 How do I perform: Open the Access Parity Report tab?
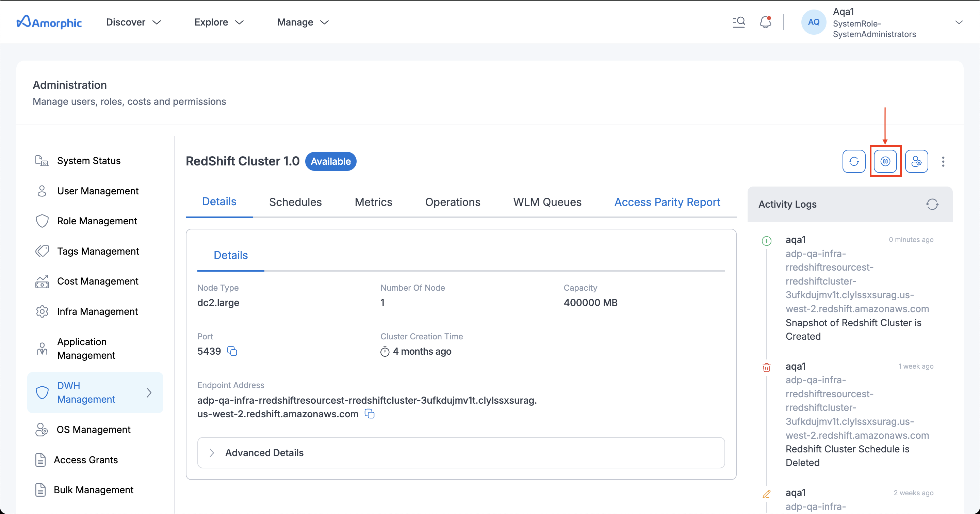(x=667, y=202)
